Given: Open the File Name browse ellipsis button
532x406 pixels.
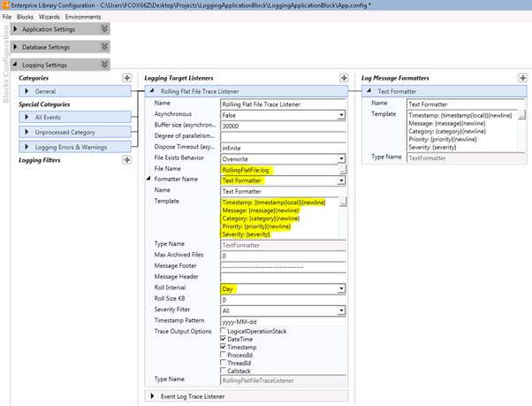Looking at the screenshot, I should [x=342, y=170].
